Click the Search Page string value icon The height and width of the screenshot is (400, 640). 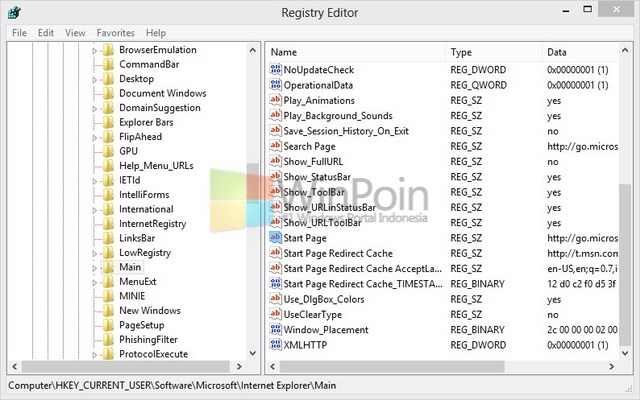pos(276,146)
